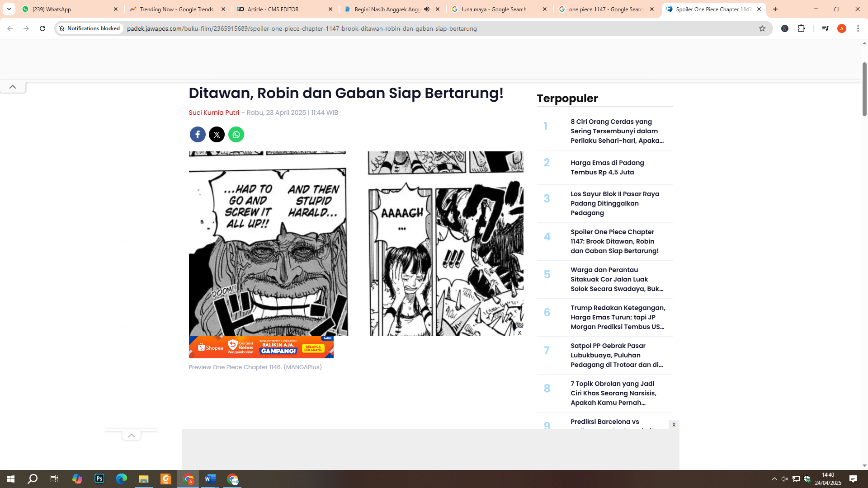This screenshot has height=488, width=868.
Task: Go back to previous page
Action: pyautogui.click(x=10, y=28)
